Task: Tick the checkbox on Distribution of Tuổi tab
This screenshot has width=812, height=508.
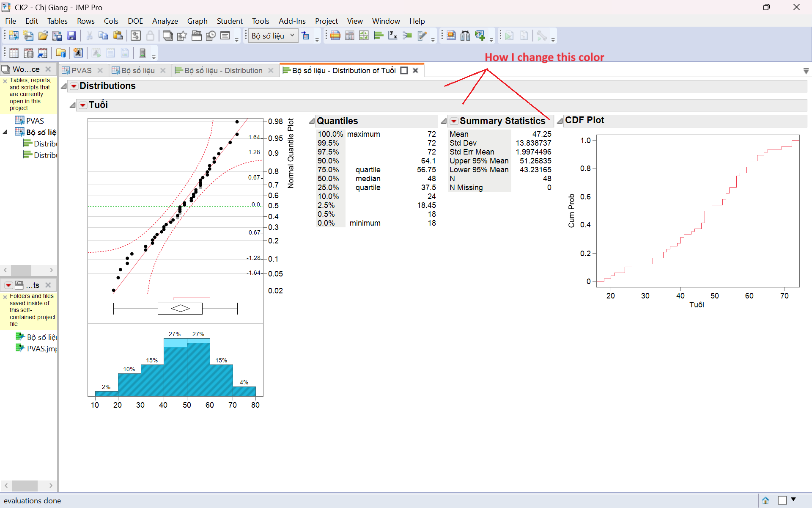Action: pos(404,71)
